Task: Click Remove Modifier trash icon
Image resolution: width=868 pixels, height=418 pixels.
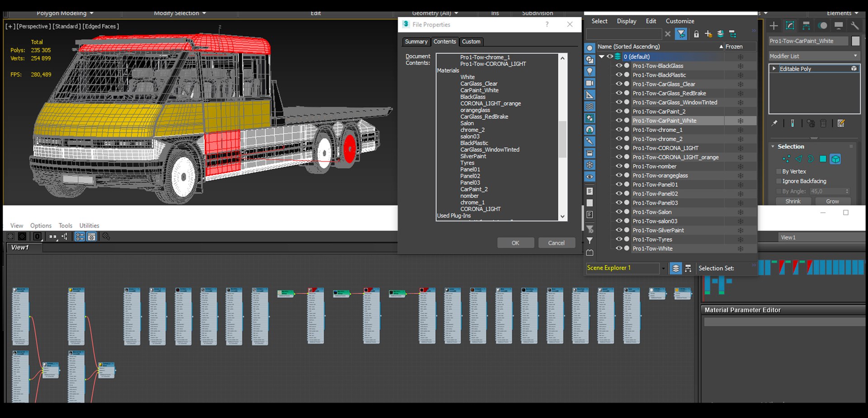Action: pos(823,123)
